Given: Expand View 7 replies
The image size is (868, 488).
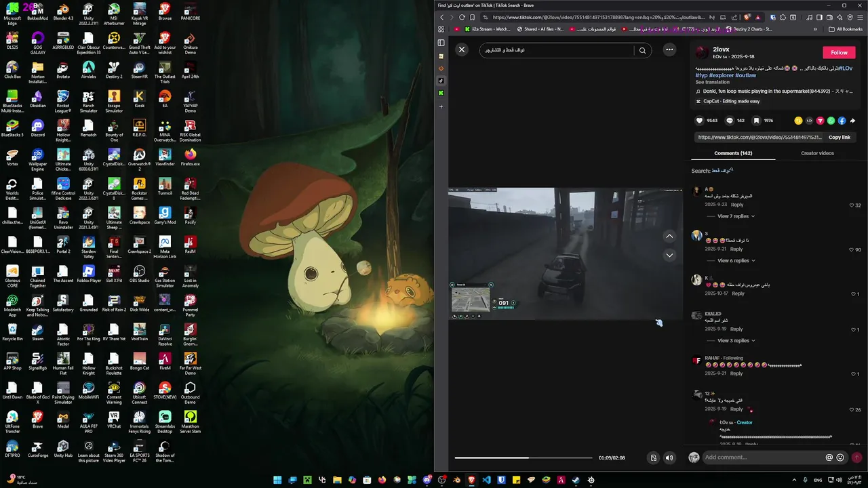Looking at the screenshot, I should (736, 216).
